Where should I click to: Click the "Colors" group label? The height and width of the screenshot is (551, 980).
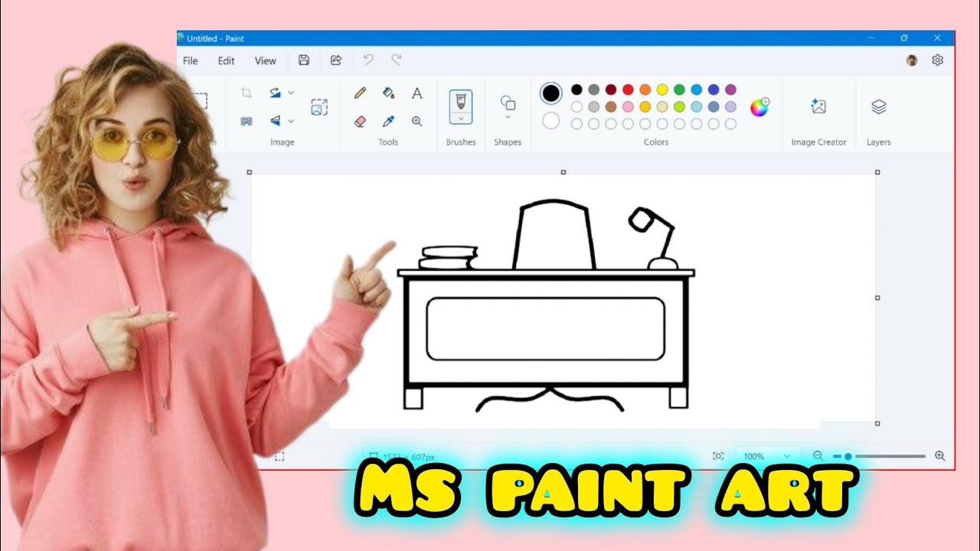pyautogui.click(x=656, y=142)
